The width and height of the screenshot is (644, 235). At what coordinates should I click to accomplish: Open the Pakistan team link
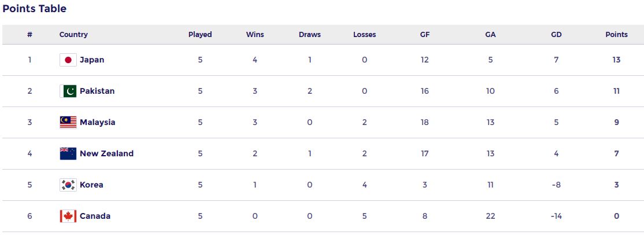click(x=97, y=91)
